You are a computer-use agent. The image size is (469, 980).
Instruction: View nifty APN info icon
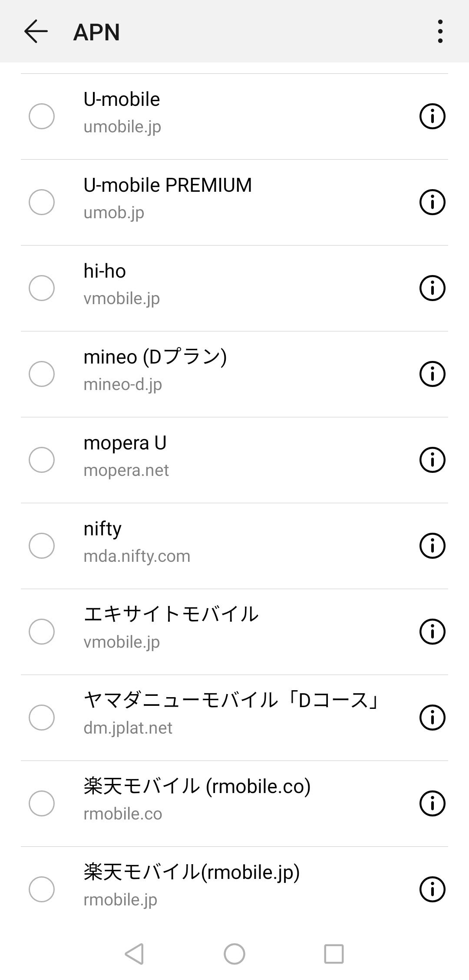coord(432,546)
